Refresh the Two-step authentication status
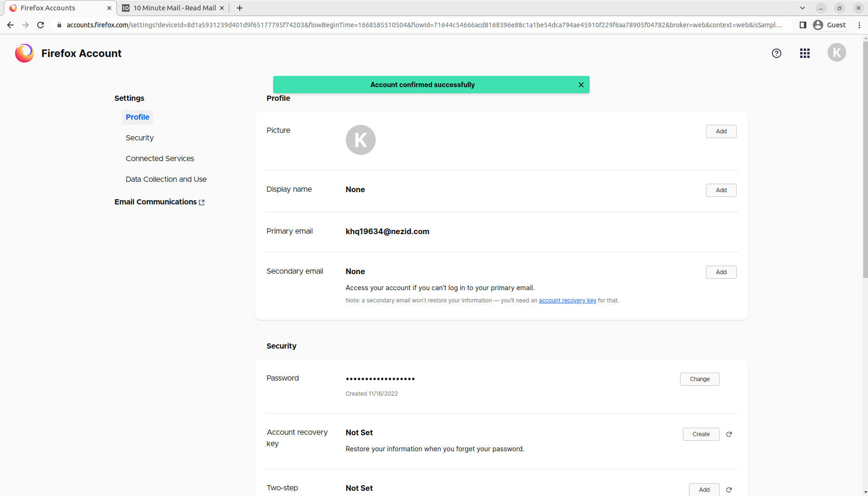This screenshot has width=868, height=496. [x=729, y=489]
